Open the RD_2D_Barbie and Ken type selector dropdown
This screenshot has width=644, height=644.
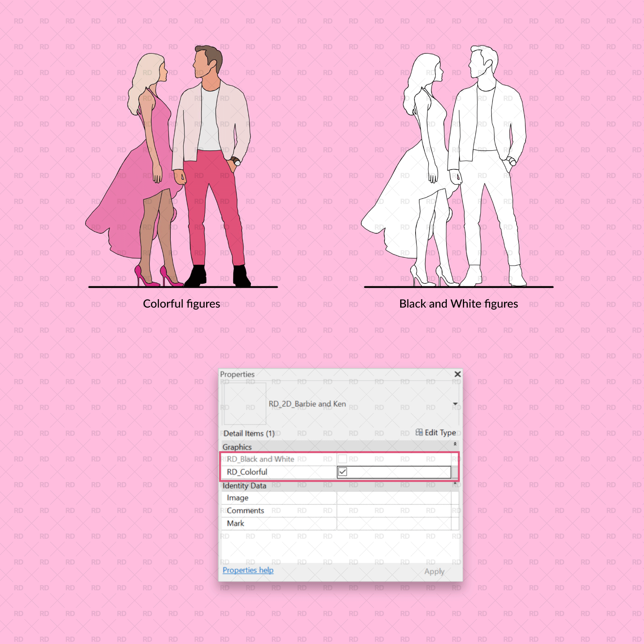(455, 404)
